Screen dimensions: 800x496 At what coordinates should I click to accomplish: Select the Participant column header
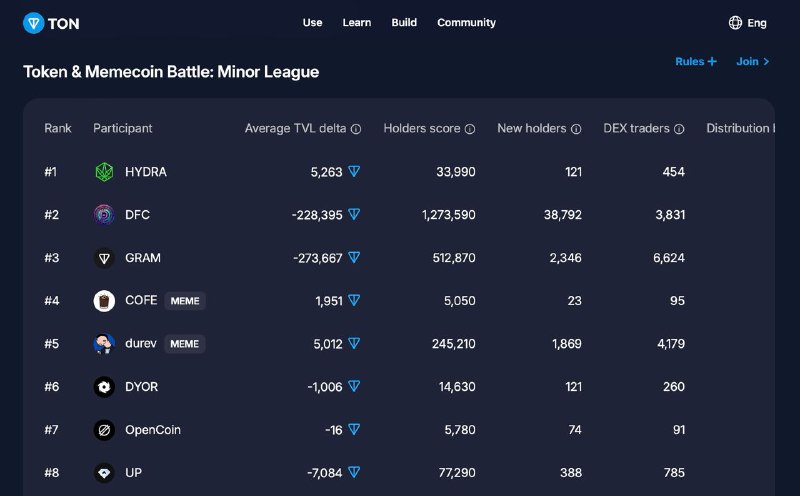[x=122, y=128]
